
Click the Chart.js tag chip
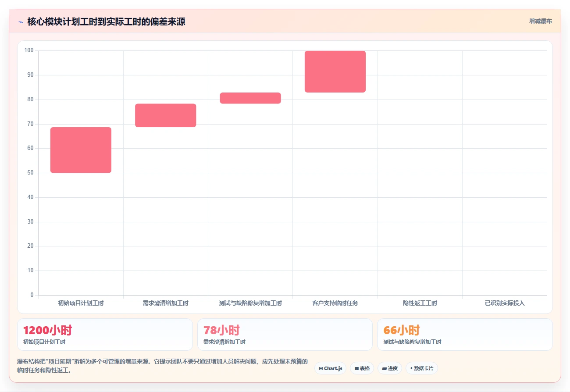coord(330,368)
